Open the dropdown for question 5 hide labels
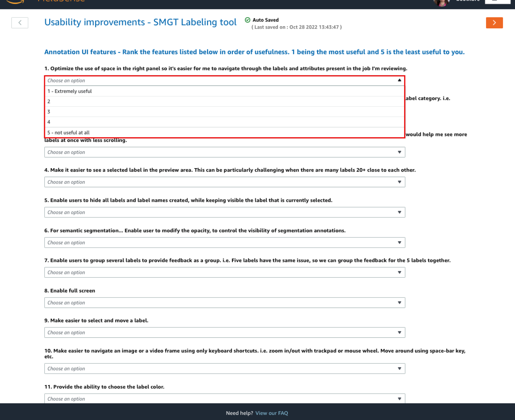 pos(224,212)
